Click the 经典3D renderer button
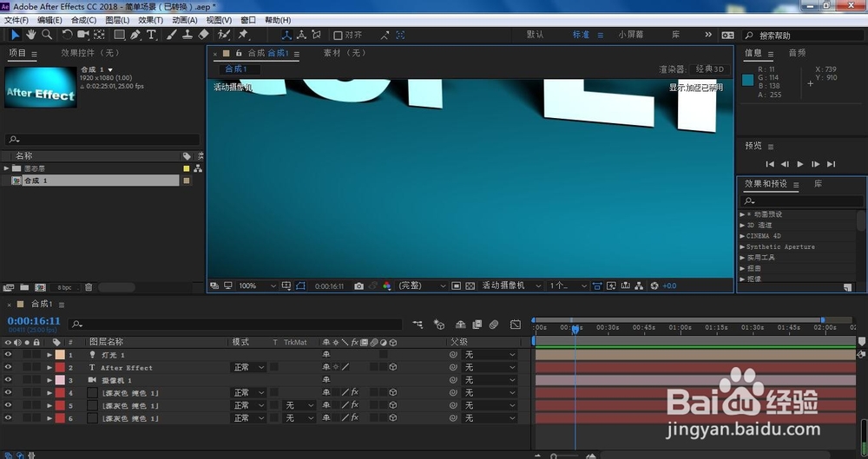 click(x=710, y=69)
